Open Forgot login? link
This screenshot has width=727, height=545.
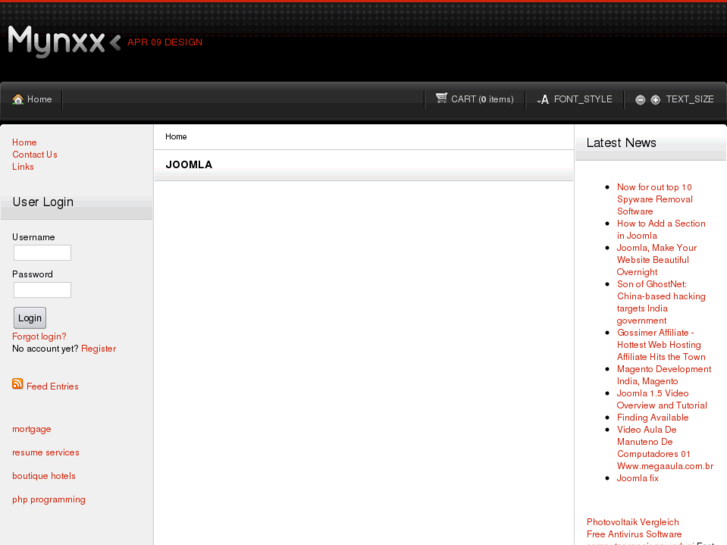[39, 336]
